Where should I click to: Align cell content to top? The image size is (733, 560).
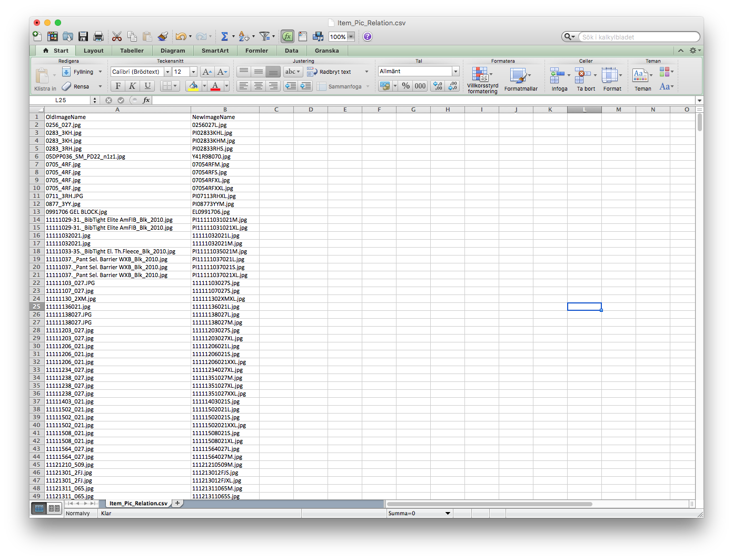243,72
